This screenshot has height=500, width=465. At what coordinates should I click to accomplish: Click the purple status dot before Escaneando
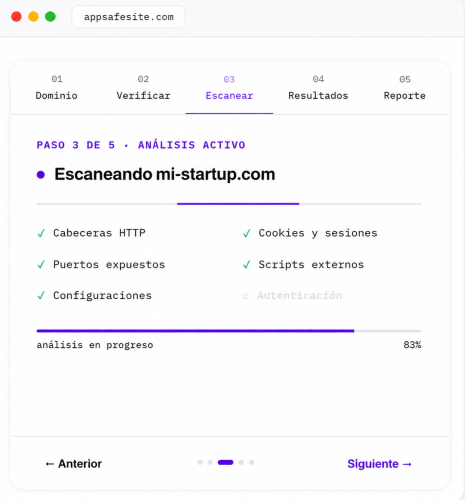[41, 175]
